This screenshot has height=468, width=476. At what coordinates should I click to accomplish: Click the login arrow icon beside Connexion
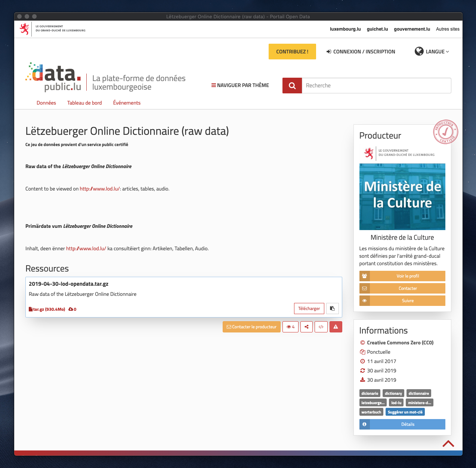(329, 52)
